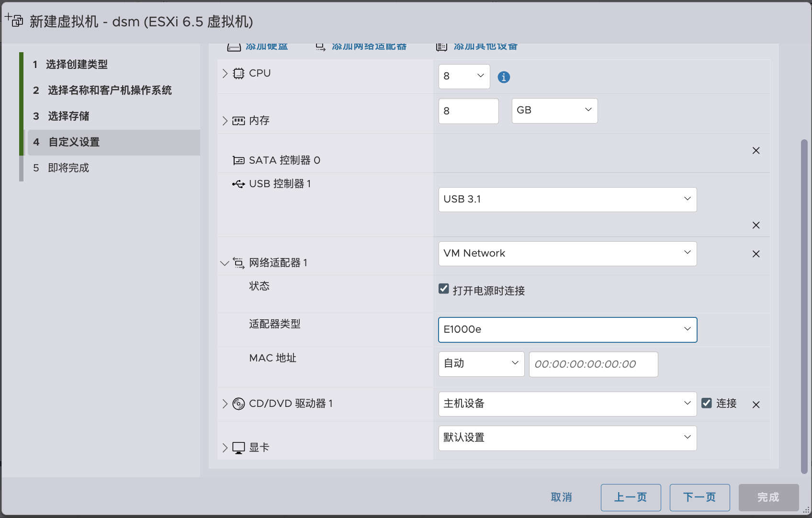Open the USB 3.1 version dropdown
812x518 pixels.
click(567, 199)
